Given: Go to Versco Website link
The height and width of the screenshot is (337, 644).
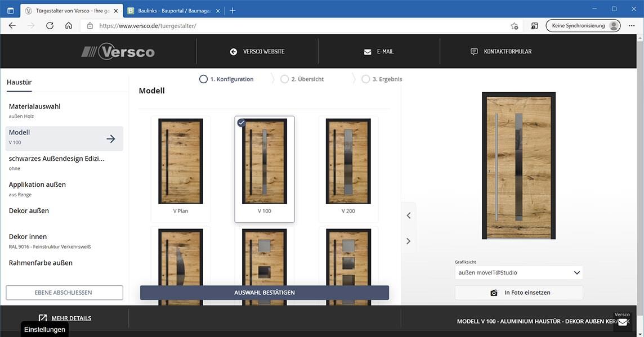Looking at the screenshot, I should click(x=257, y=52).
